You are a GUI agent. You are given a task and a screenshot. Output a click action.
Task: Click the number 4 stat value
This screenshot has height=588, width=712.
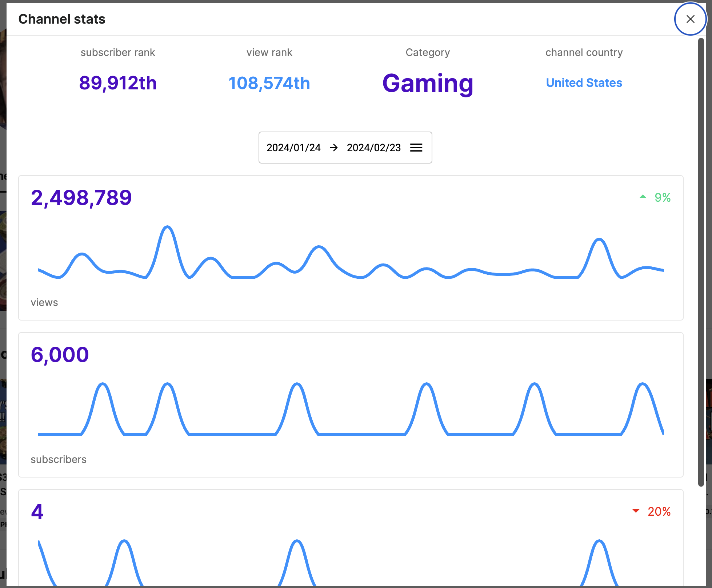click(37, 512)
